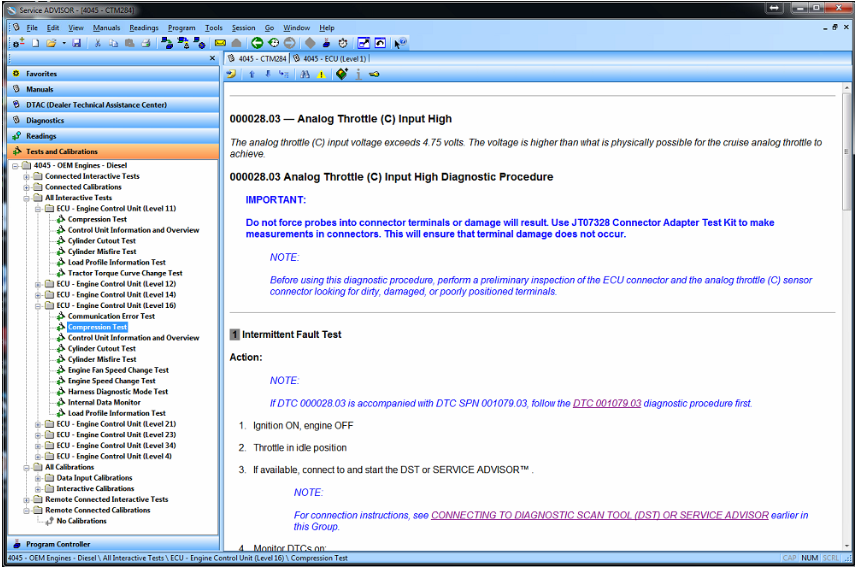Viewport: 856px width, 568px height.
Task: Open the DTC 001079.03 hyperlink
Action: click(607, 404)
